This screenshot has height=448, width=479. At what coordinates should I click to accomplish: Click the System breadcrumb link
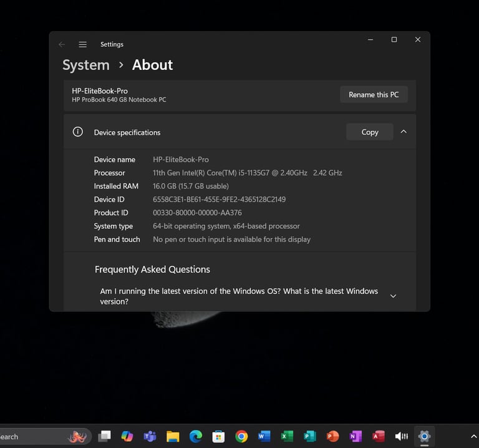point(86,65)
